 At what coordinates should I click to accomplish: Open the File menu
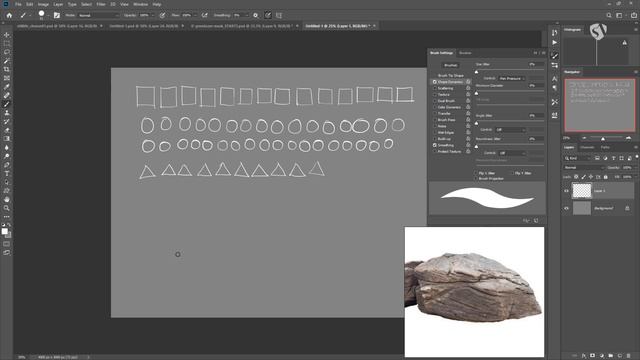18,4
